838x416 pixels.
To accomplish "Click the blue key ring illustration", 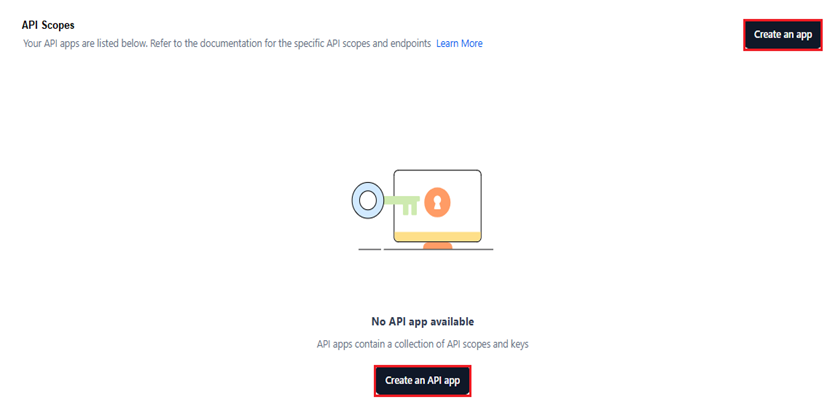I will click(x=367, y=201).
